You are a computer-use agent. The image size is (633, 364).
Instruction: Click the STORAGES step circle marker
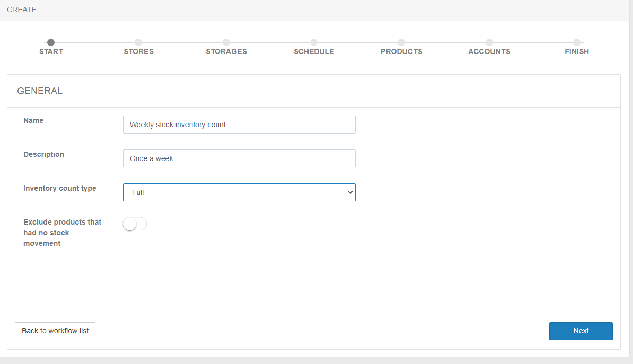tap(226, 42)
